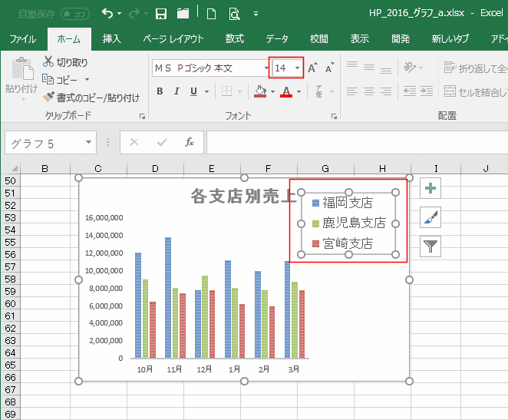The height and width of the screenshot is (420, 508).
Task: Switch to the Insert (挿入) tab
Action: (112, 39)
